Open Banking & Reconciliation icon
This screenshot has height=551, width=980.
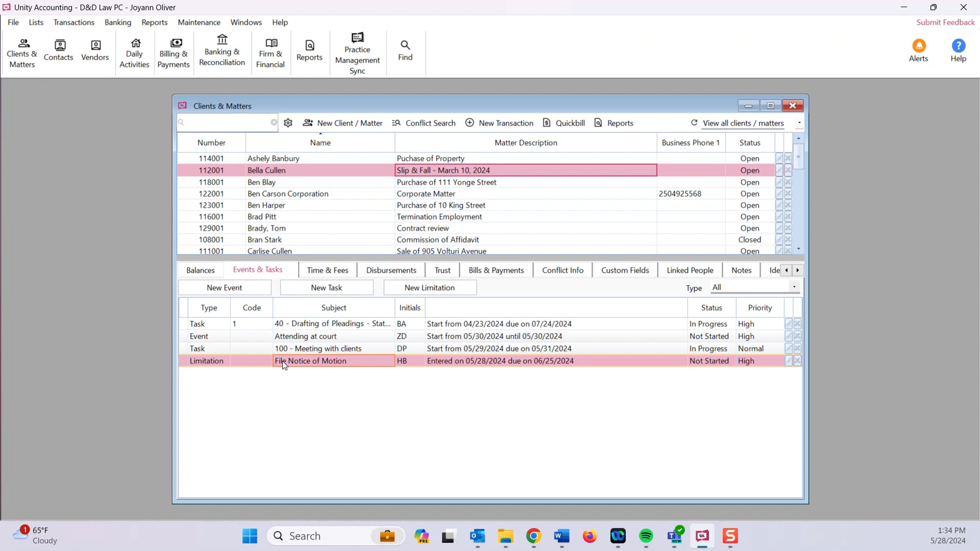[222, 51]
